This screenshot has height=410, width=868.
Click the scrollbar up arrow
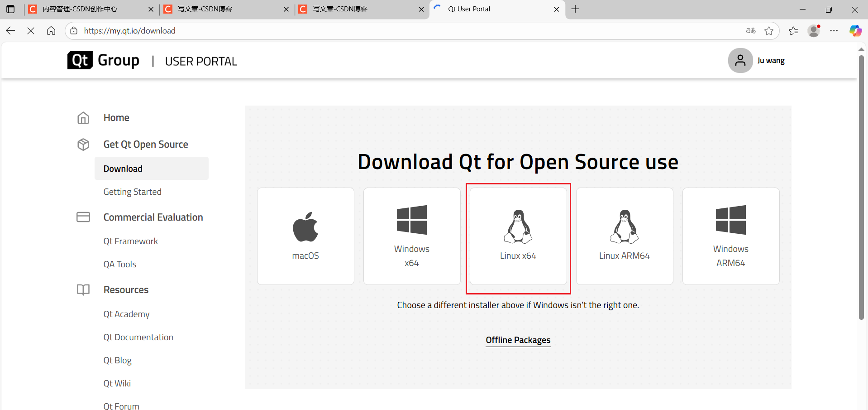tap(861, 49)
